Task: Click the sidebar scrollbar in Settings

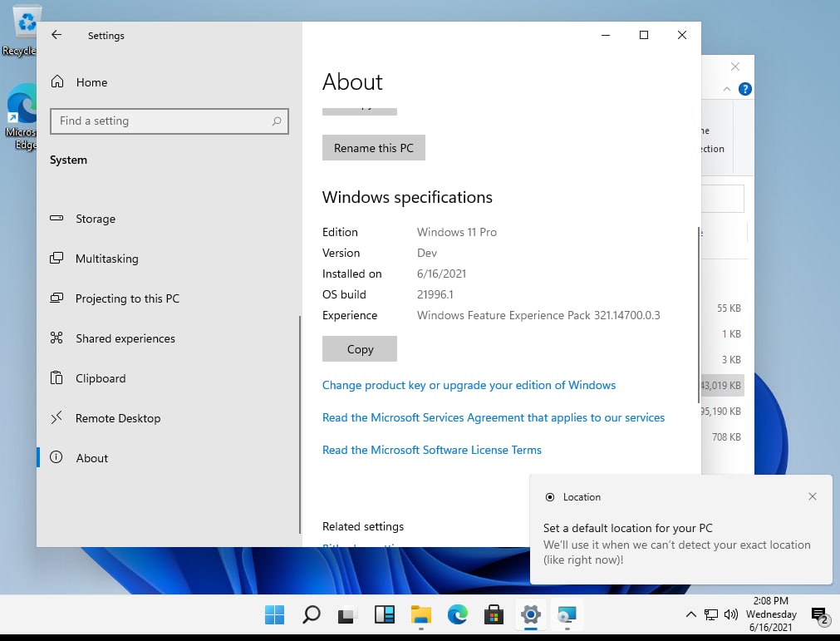Action: coord(300,425)
